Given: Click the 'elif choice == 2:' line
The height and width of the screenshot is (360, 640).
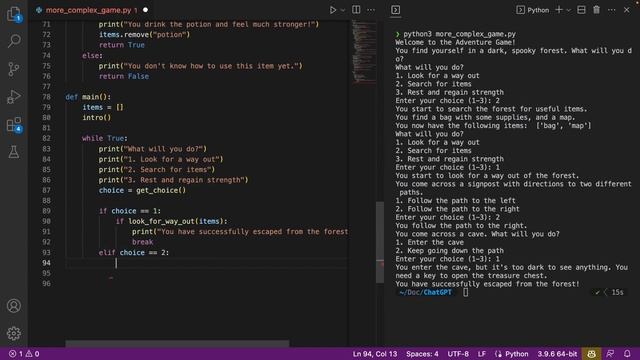Looking at the screenshot, I should [133, 253].
